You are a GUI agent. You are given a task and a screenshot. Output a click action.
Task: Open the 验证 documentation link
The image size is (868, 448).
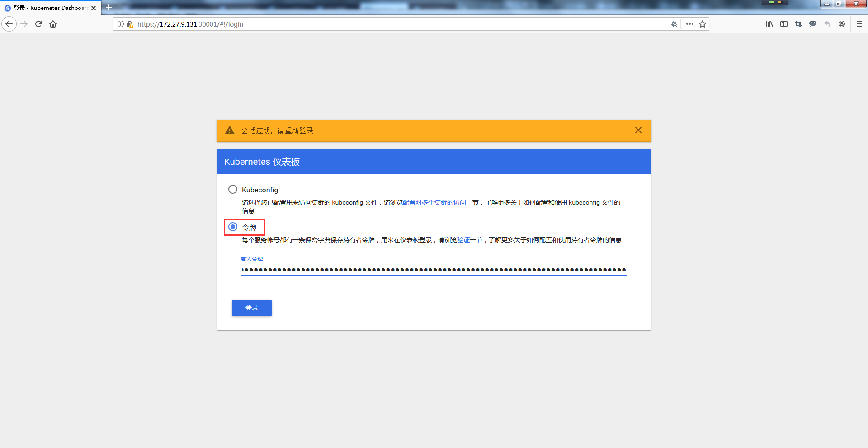[463, 240]
